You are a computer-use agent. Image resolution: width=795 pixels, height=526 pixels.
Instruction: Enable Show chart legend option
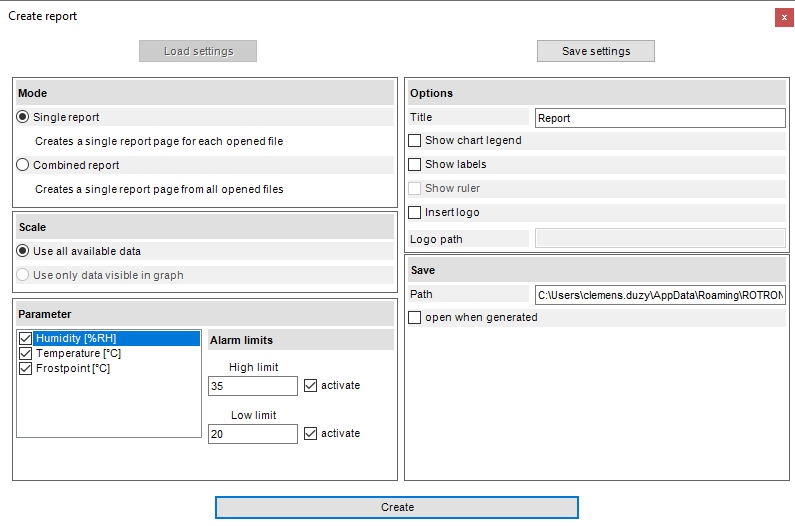click(415, 141)
